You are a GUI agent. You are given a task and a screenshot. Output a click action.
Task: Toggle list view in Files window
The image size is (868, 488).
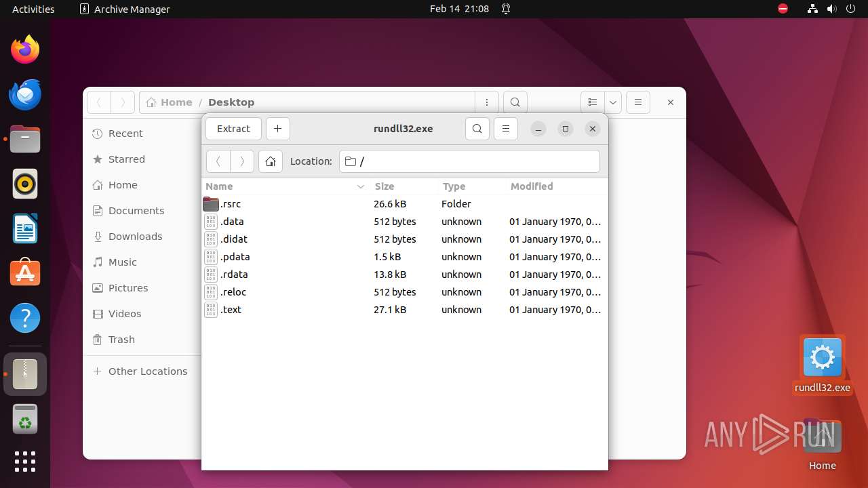pyautogui.click(x=593, y=102)
